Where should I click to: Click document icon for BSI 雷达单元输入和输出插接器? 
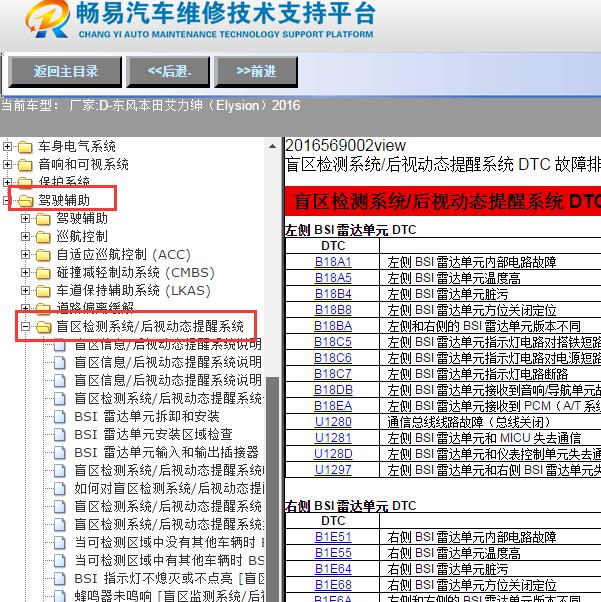coord(60,453)
